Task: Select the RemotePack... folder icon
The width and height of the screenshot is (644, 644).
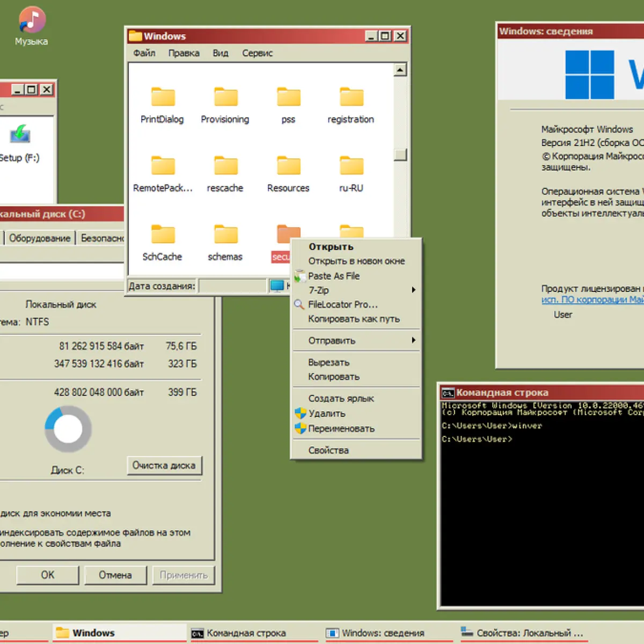Action: pyautogui.click(x=163, y=166)
